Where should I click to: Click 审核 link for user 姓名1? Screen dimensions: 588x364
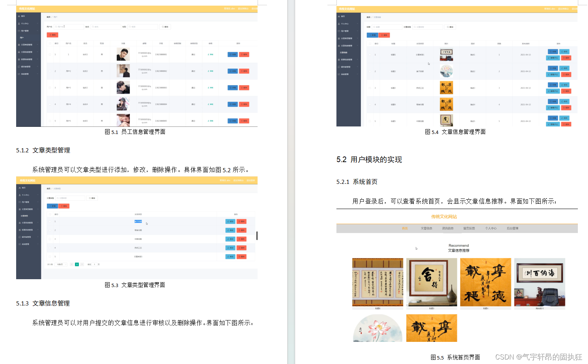pyautogui.click(x=211, y=54)
